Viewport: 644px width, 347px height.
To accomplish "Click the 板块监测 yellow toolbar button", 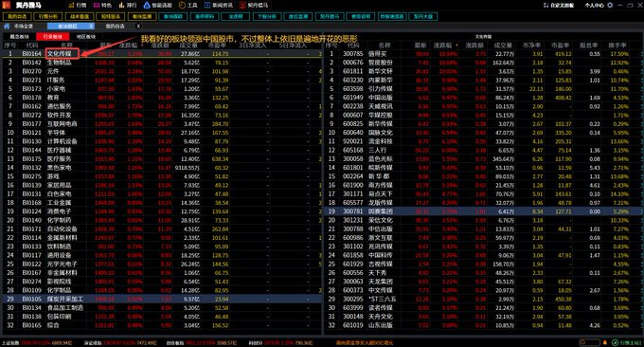I will point(142,16).
